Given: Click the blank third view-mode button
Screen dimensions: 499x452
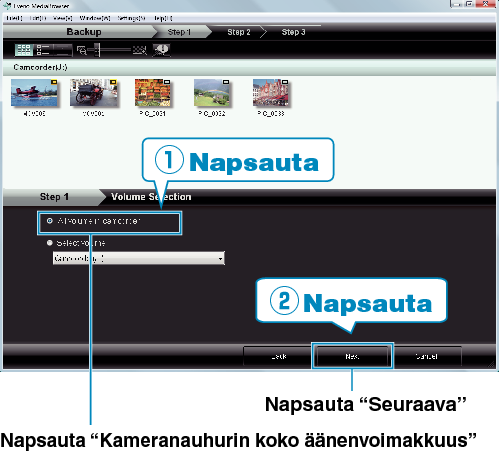Looking at the screenshot, I should pyautogui.click(x=62, y=50).
